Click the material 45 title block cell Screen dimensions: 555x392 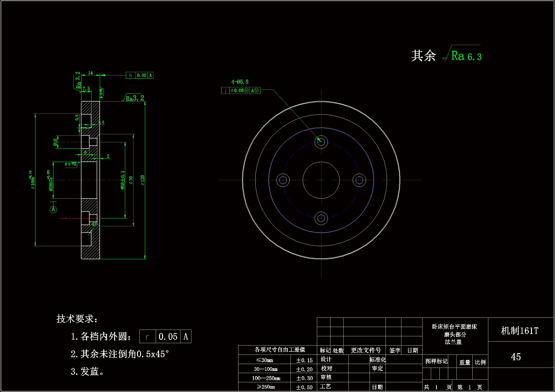click(516, 357)
